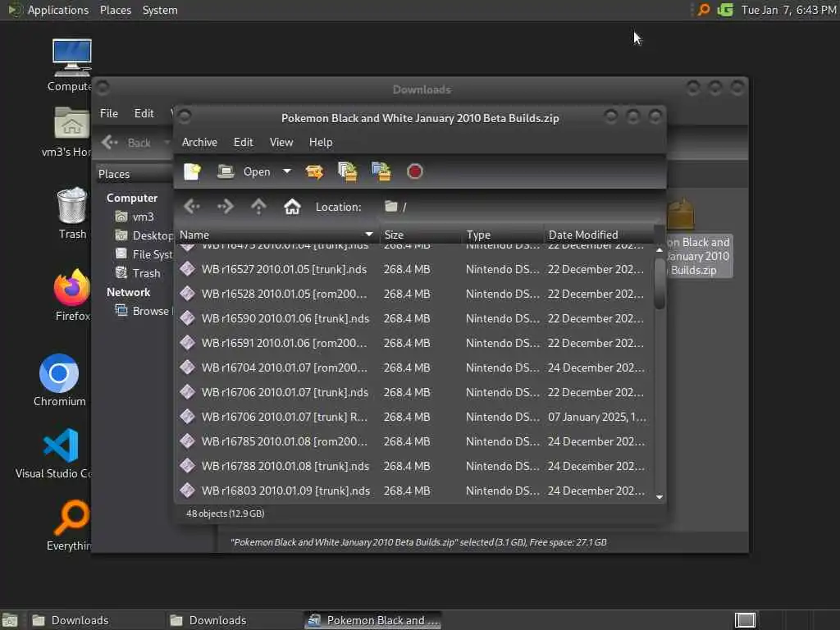
Task: Click the orange search tray icon
Action: click(703, 10)
